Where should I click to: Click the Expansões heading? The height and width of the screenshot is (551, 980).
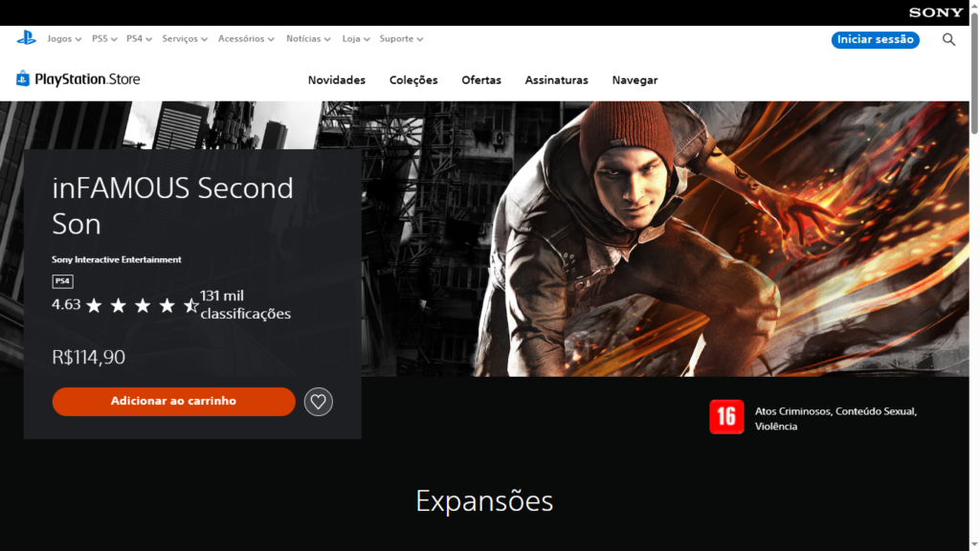(x=484, y=501)
